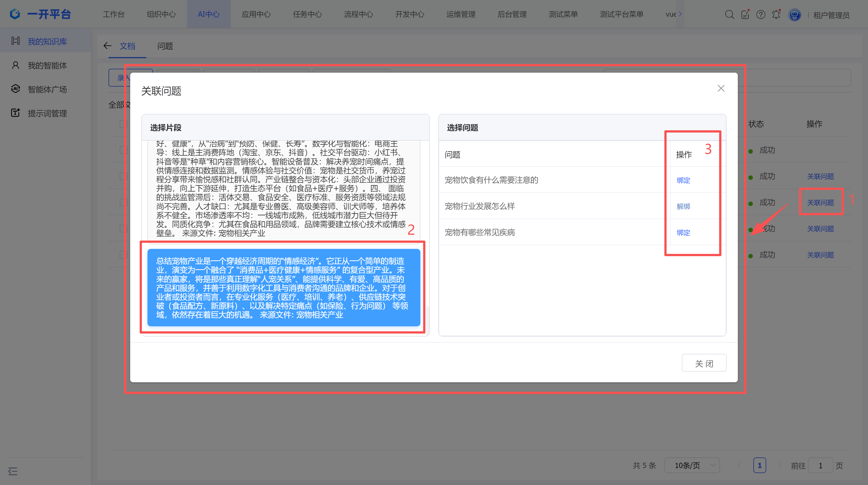The image size is (868, 485).
Task: Click the page jump number input field
Action: pos(820,466)
